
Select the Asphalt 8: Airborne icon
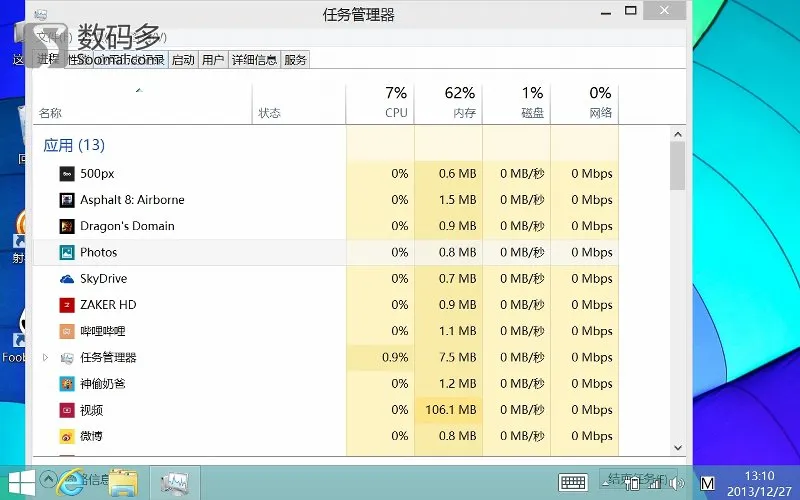(x=67, y=200)
